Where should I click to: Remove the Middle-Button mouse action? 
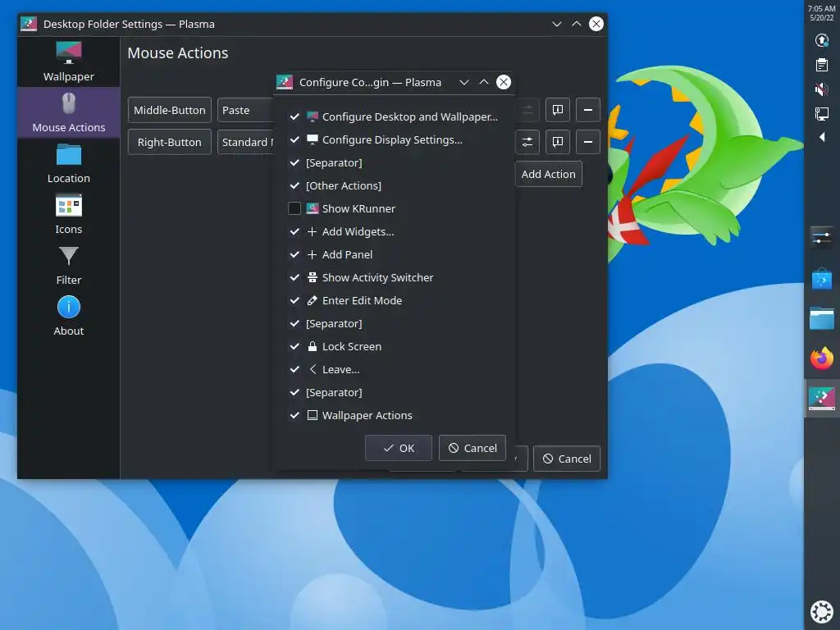(x=587, y=110)
